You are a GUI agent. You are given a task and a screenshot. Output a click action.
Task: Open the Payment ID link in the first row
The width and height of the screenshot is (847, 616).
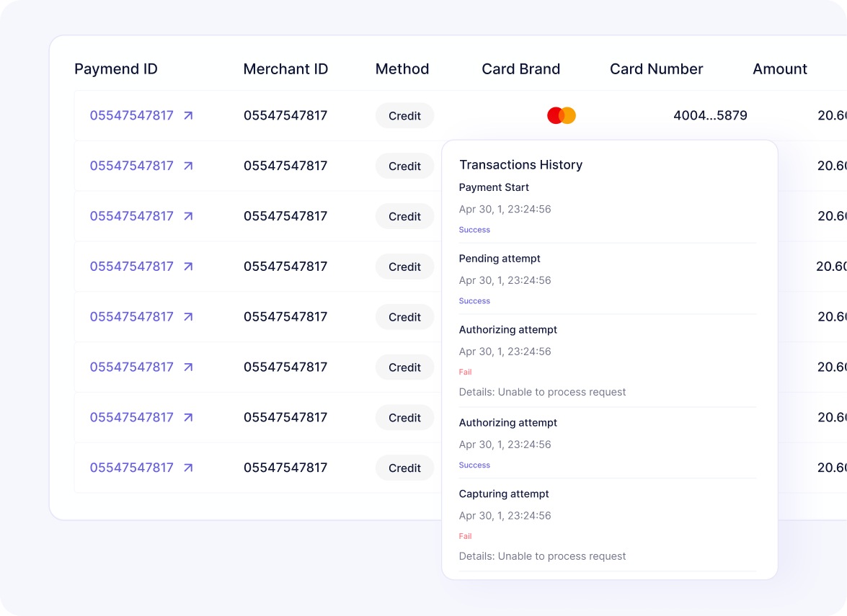(x=131, y=115)
